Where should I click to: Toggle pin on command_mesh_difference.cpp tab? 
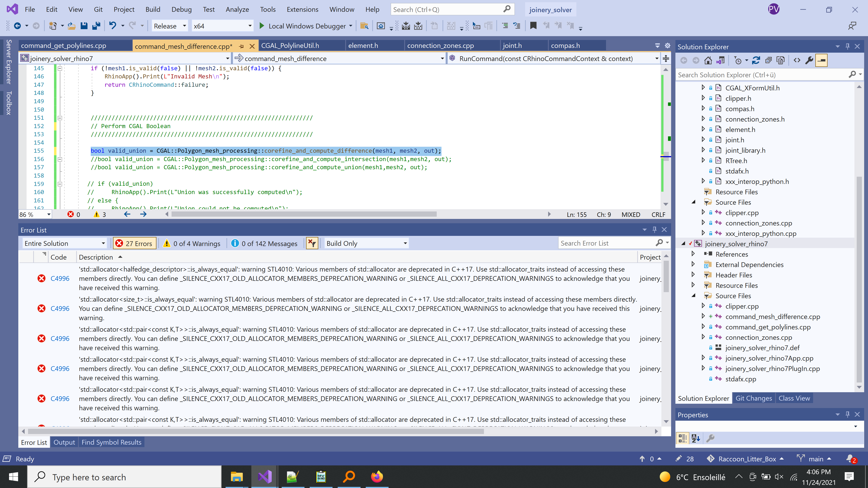pyautogui.click(x=241, y=46)
